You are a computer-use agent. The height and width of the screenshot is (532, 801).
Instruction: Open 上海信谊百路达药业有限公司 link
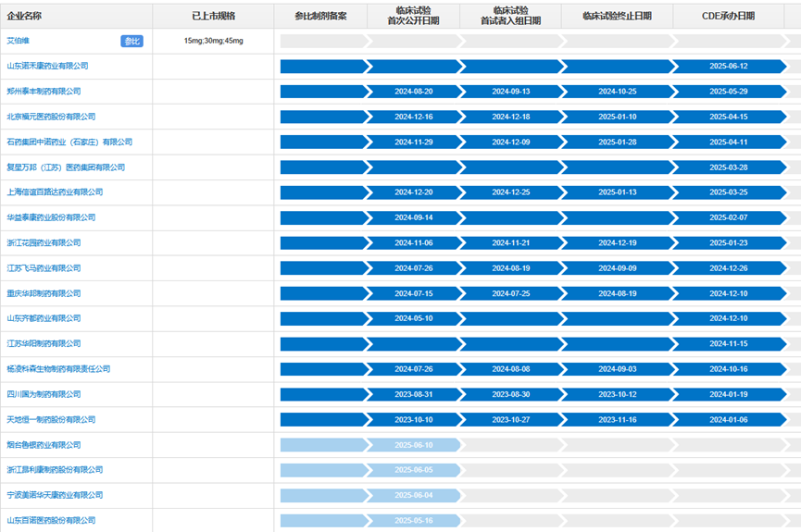click(x=55, y=192)
